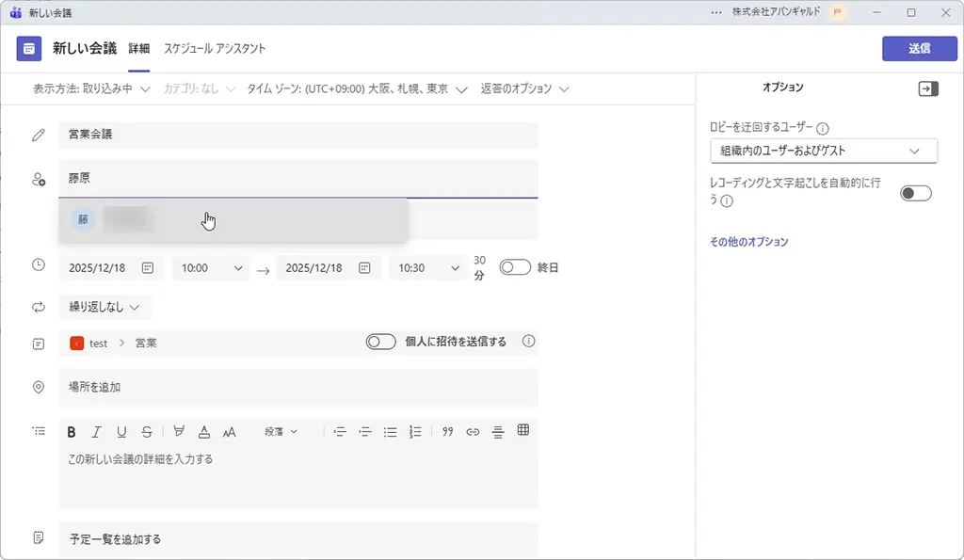The image size is (964, 560).
Task: Turn on 個人に招待を送信する
Action: click(x=380, y=342)
